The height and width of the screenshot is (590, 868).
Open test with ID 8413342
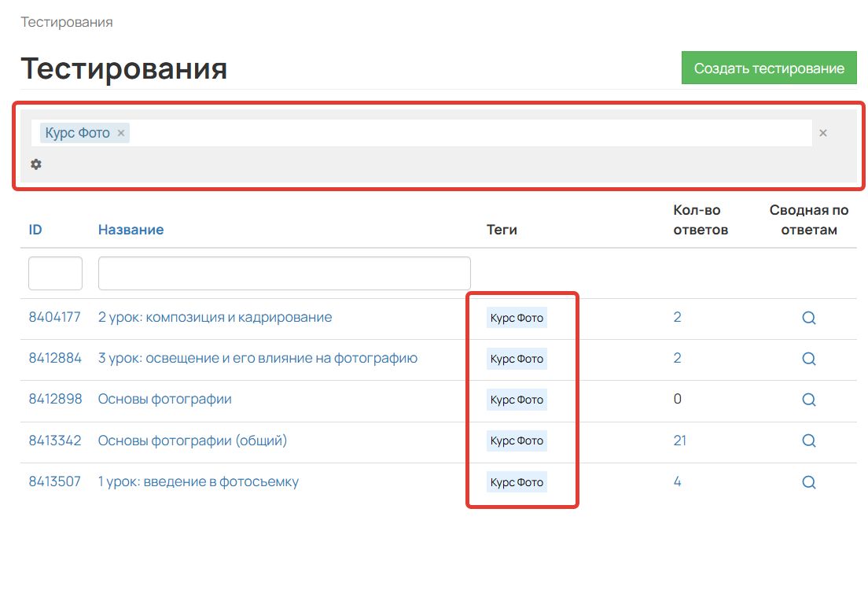click(55, 441)
